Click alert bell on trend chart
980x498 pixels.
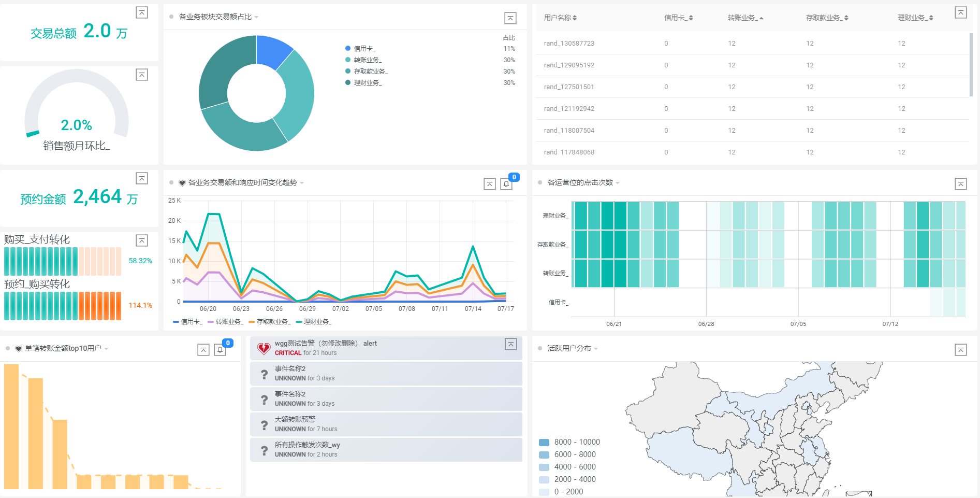pyautogui.click(x=506, y=184)
